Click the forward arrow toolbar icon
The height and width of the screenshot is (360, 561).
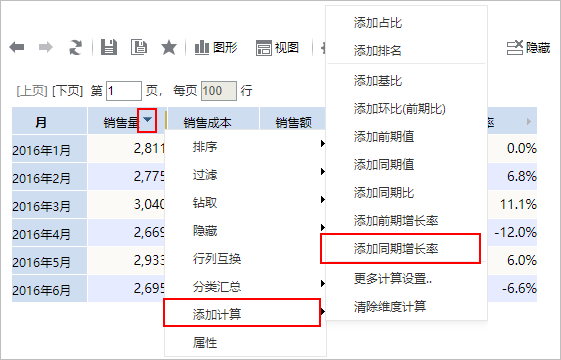45,47
